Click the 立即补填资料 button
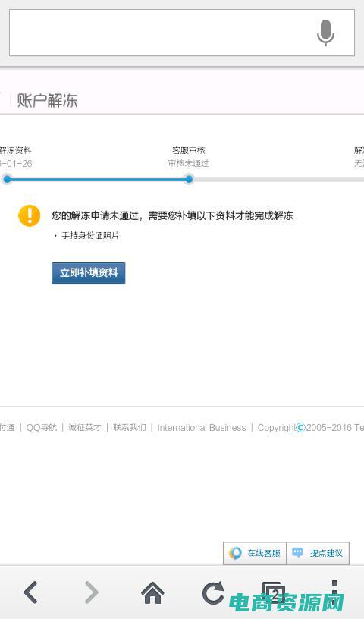Viewport: 364px width, 619px height. tap(89, 273)
